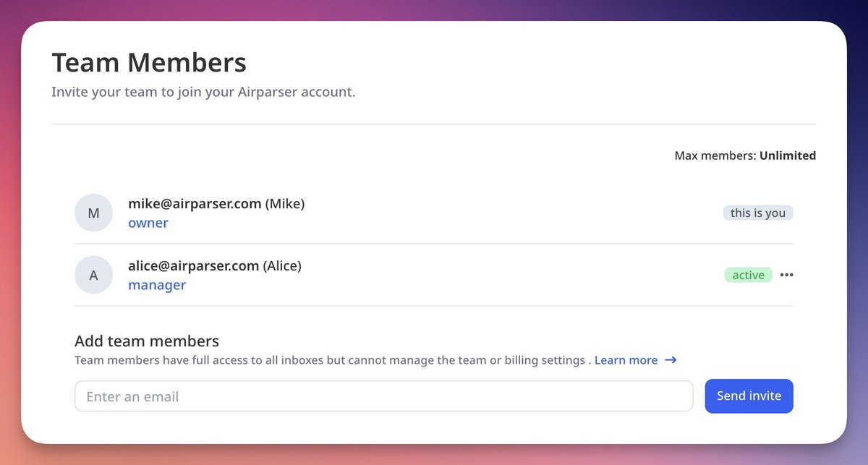Click the Max members: Unlimited label
This screenshot has height=465, width=868.
(745, 155)
